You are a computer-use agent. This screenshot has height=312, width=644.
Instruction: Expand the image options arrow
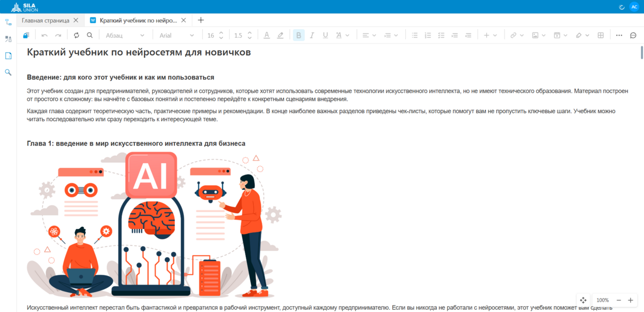pos(544,35)
